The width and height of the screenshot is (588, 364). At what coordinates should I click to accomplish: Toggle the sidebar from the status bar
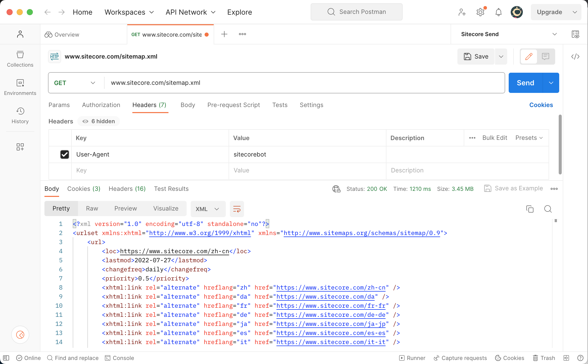click(6, 358)
